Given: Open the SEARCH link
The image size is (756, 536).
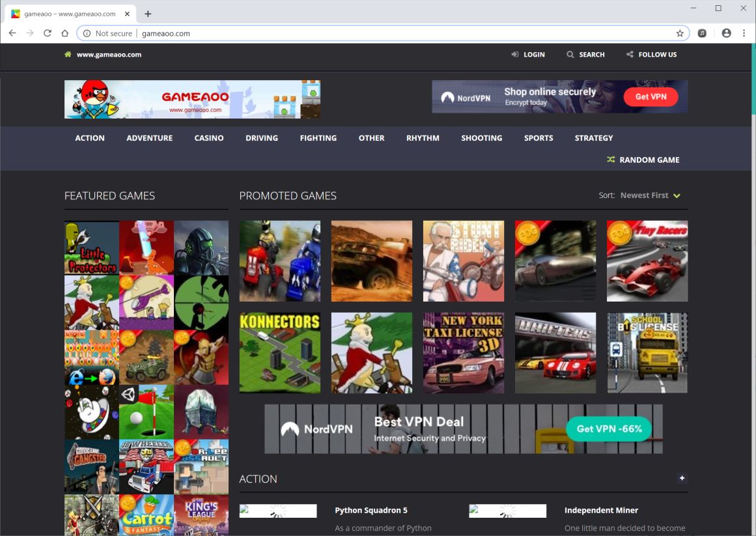Looking at the screenshot, I should coord(592,55).
